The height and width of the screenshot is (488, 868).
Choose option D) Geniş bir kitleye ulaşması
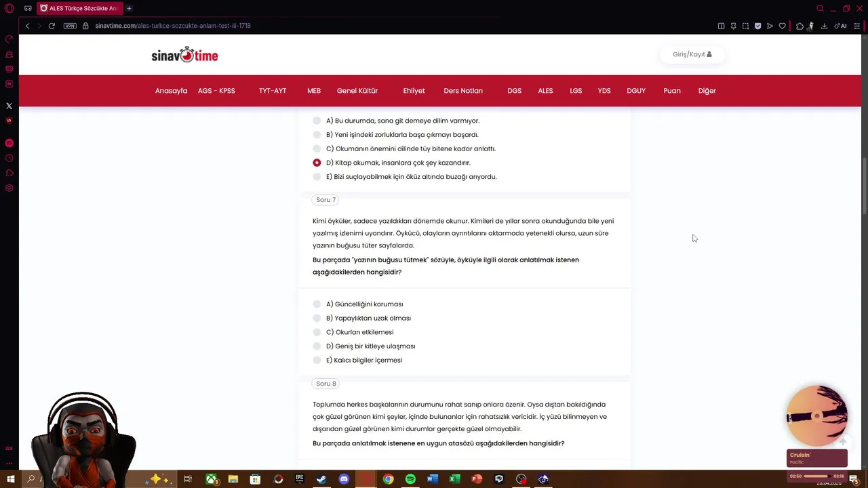(x=317, y=346)
